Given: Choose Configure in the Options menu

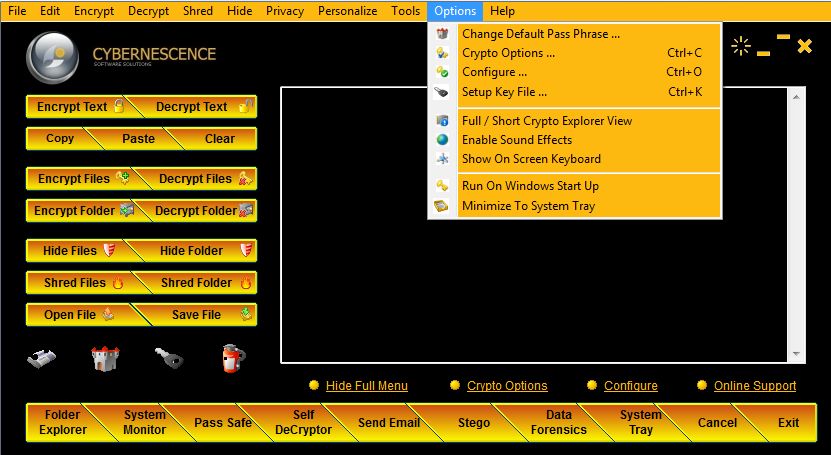Looking at the screenshot, I should tap(574, 72).
